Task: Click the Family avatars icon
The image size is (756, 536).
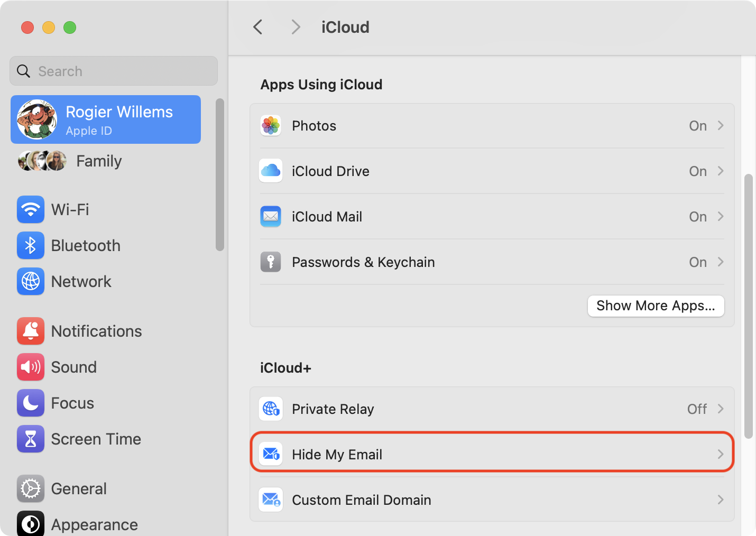Action: [x=42, y=161]
